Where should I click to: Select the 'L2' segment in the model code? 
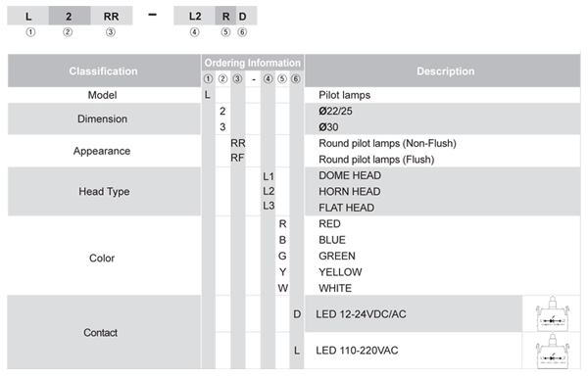click(195, 16)
